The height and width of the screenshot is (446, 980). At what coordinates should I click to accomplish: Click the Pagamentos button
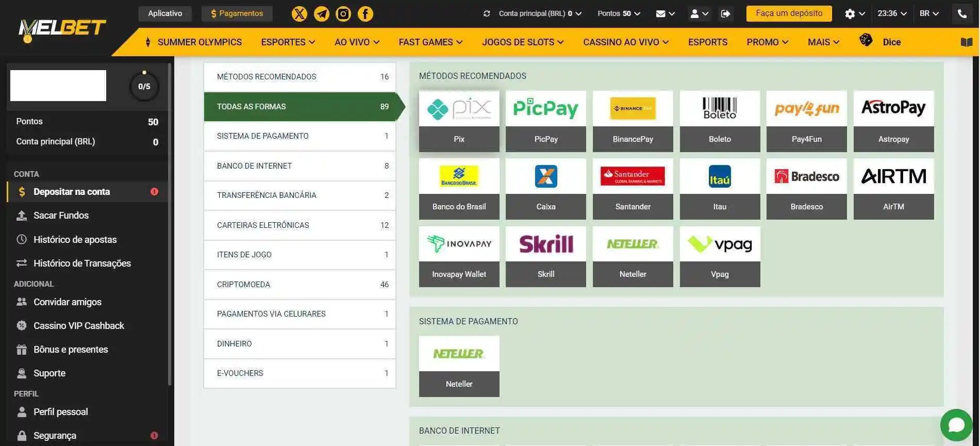pyautogui.click(x=237, y=13)
